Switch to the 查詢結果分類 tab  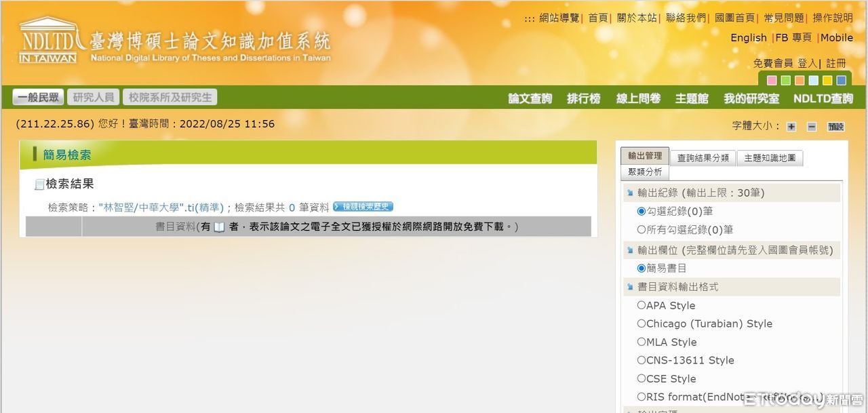703,158
